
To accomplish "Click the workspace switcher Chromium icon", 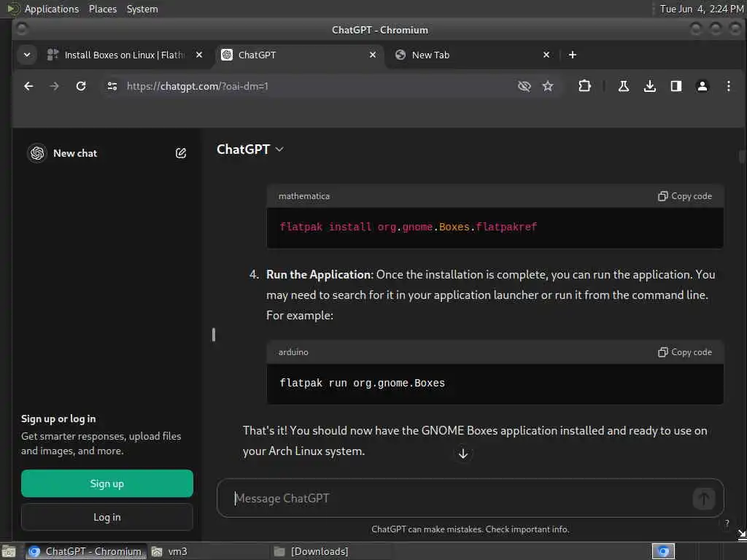I will click(x=664, y=552).
